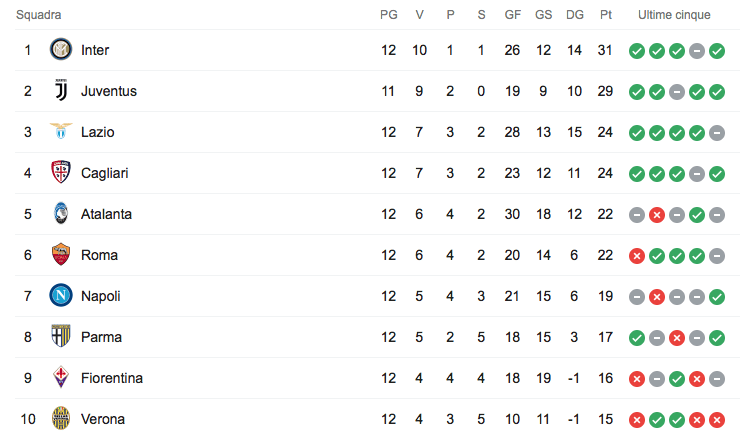Click Inter's most recent win indicator
Image resolution: width=740 pixels, height=437 pixels.
(717, 50)
